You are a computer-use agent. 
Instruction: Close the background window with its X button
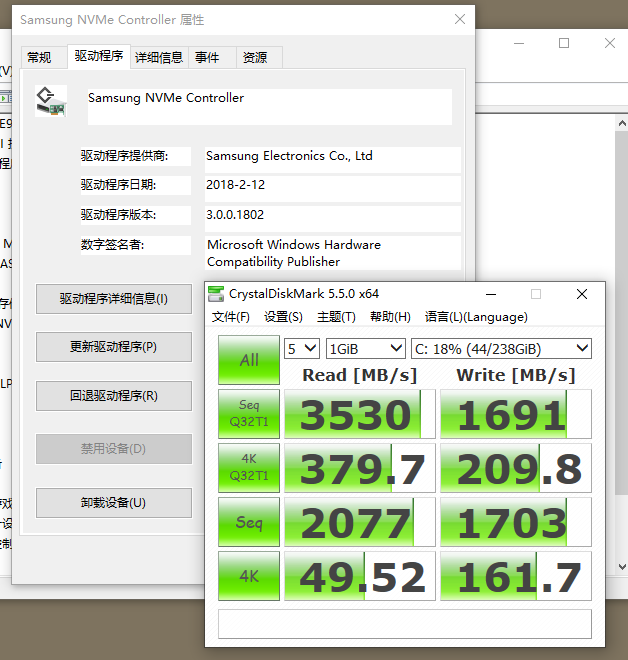pyautogui.click(x=609, y=43)
